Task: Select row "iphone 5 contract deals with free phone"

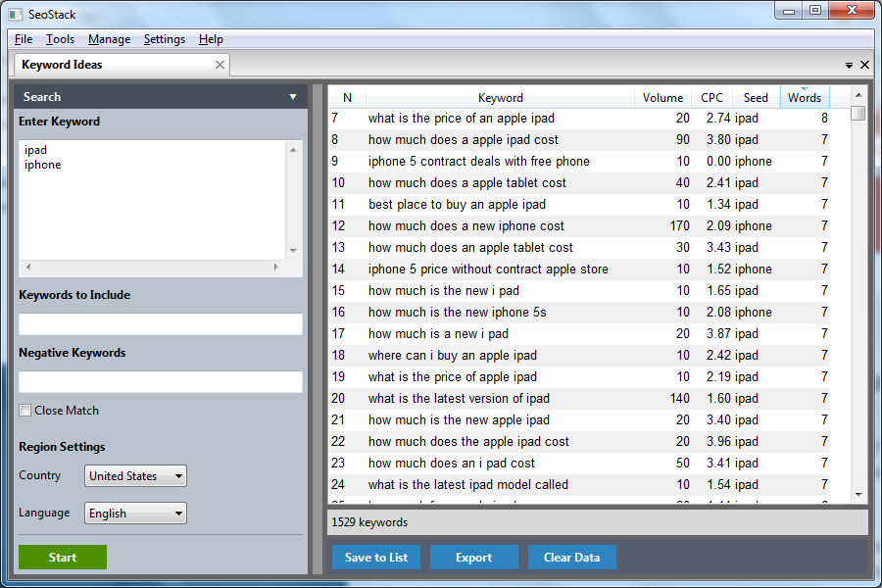Action: pyautogui.click(x=579, y=162)
